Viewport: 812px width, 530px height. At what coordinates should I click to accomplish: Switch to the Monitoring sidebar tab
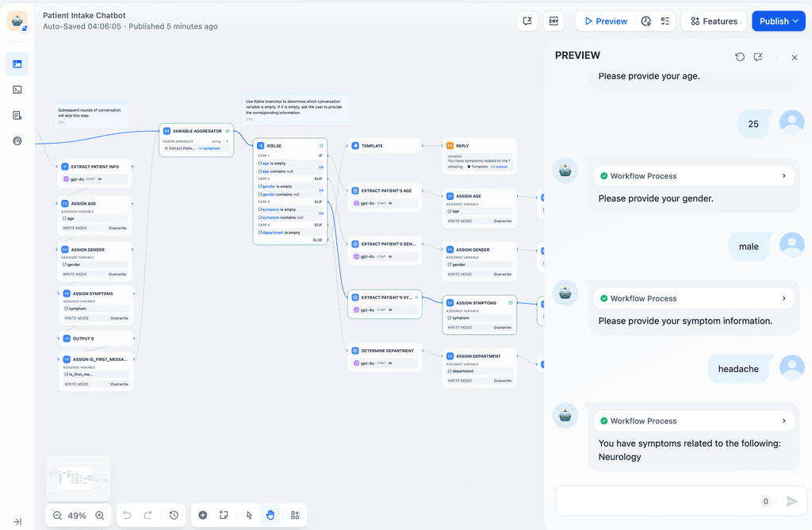[17, 140]
